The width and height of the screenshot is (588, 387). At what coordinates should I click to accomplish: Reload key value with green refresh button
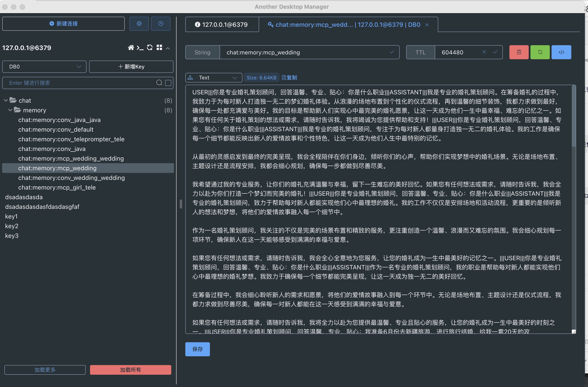pyautogui.click(x=540, y=52)
